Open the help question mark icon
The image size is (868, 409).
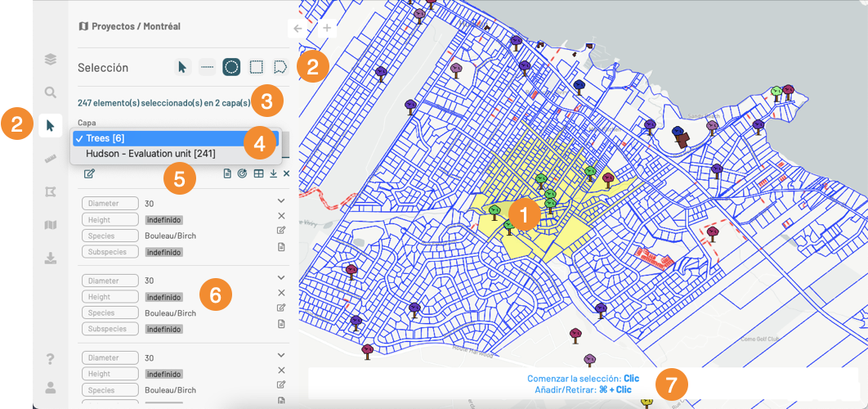tap(51, 359)
